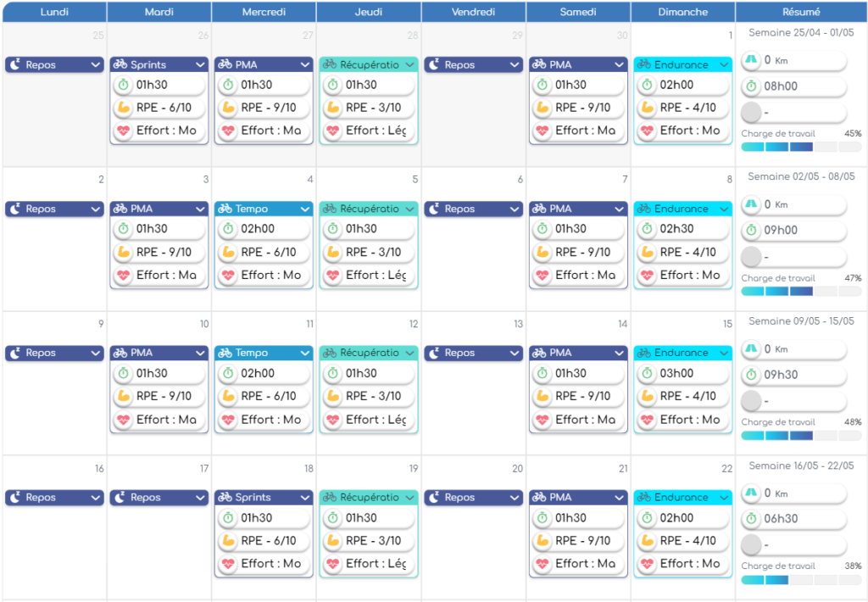Click the moon icon on Monday 25 Repos

coord(15,64)
